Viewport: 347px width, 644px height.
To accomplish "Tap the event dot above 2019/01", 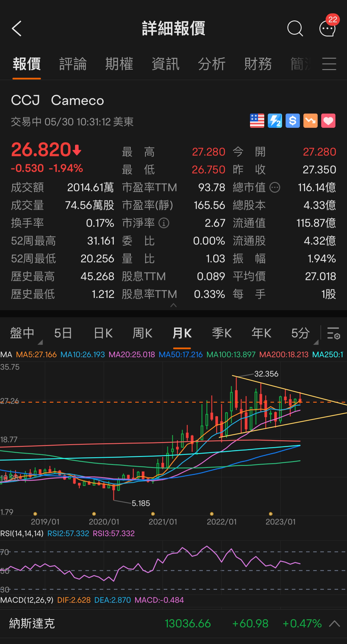I will [35, 514].
